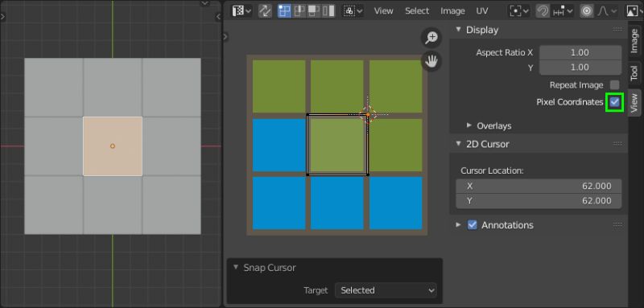Click the 2D Cursor panel drag grip
This screenshot has height=308, width=644.
(x=617, y=143)
